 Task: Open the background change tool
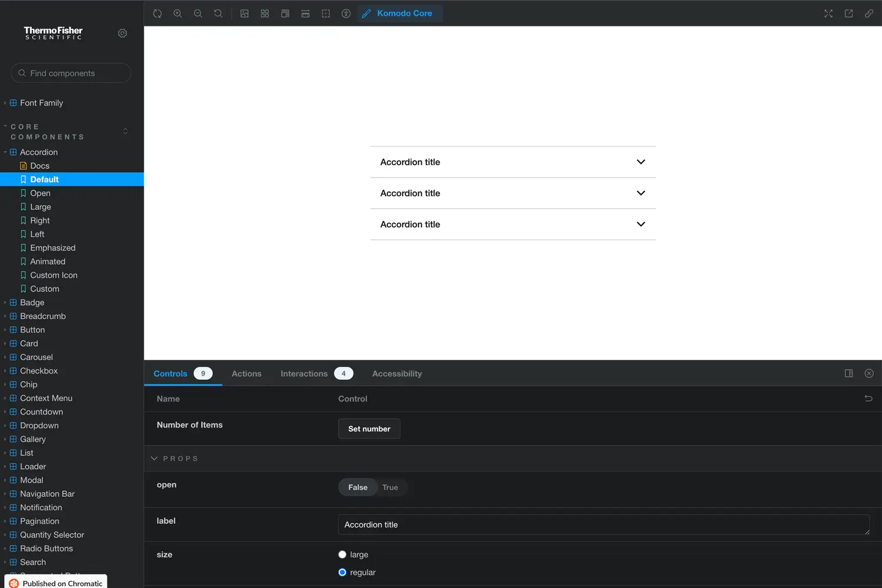click(245, 14)
